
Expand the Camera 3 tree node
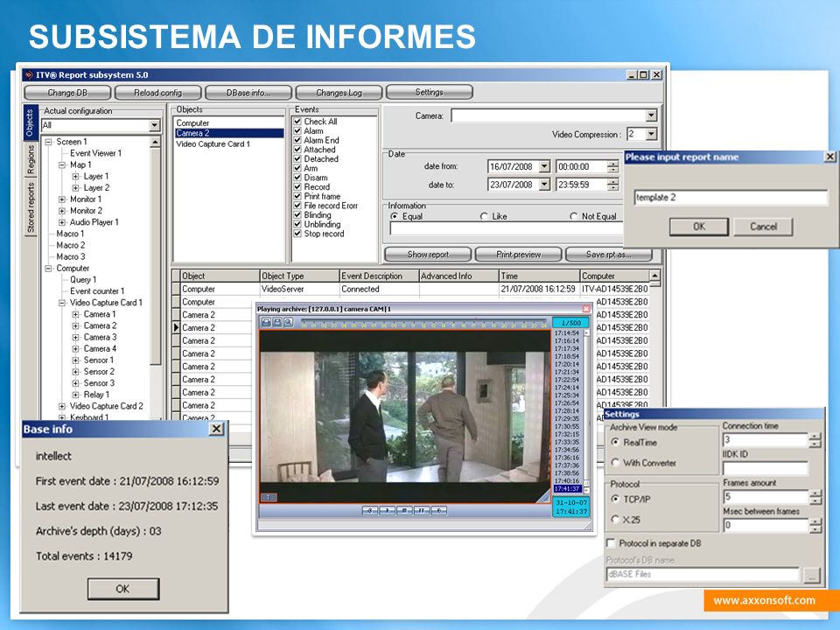click(75, 338)
